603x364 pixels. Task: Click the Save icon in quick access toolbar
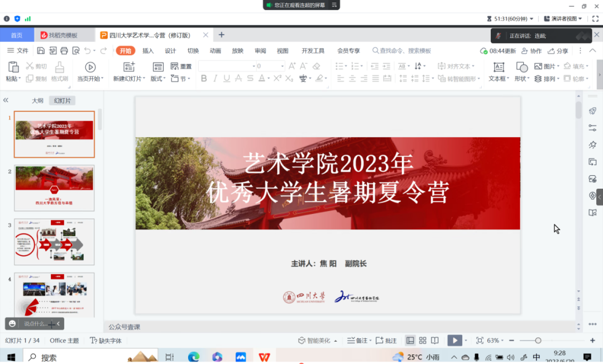pyautogui.click(x=41, y=51)
